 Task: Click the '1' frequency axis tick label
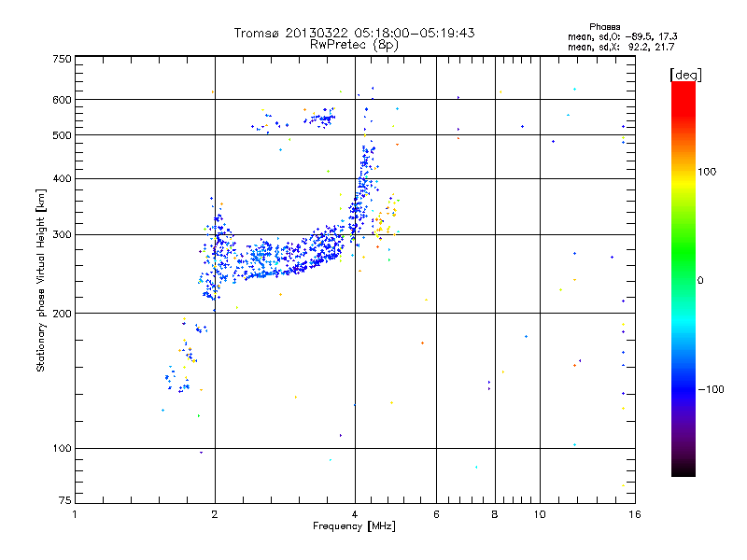click(75, 514)
